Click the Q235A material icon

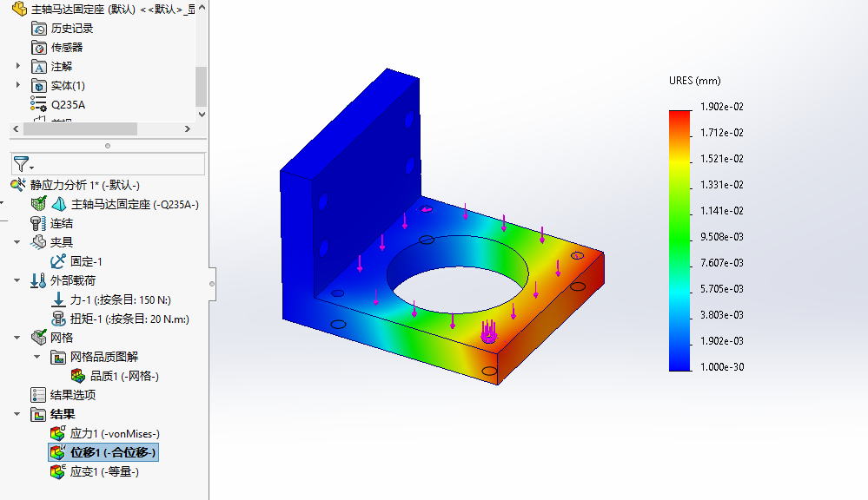pyautogui.click(x=38, y=104)
